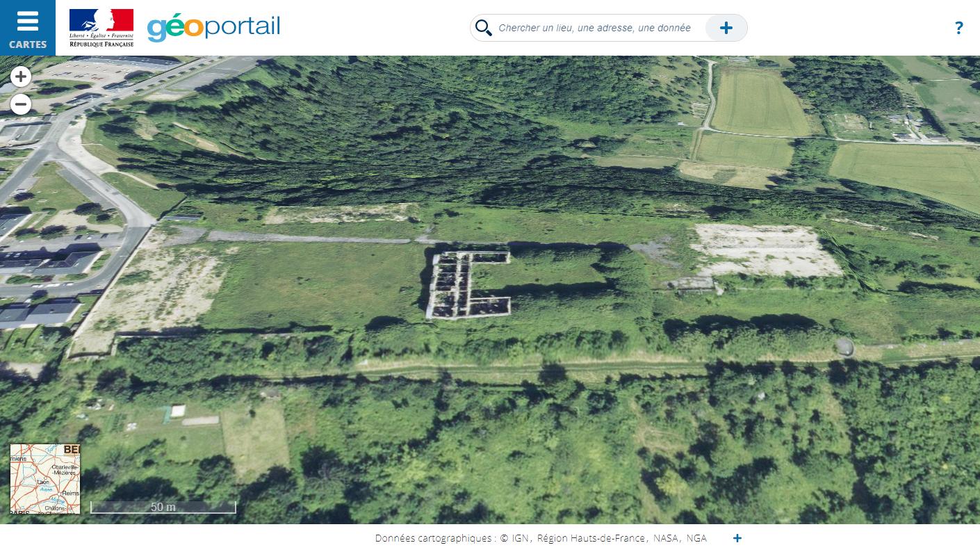The image size is (980, 552).
Task: Open advanced search with the plus button
Action: pos(726,28)
